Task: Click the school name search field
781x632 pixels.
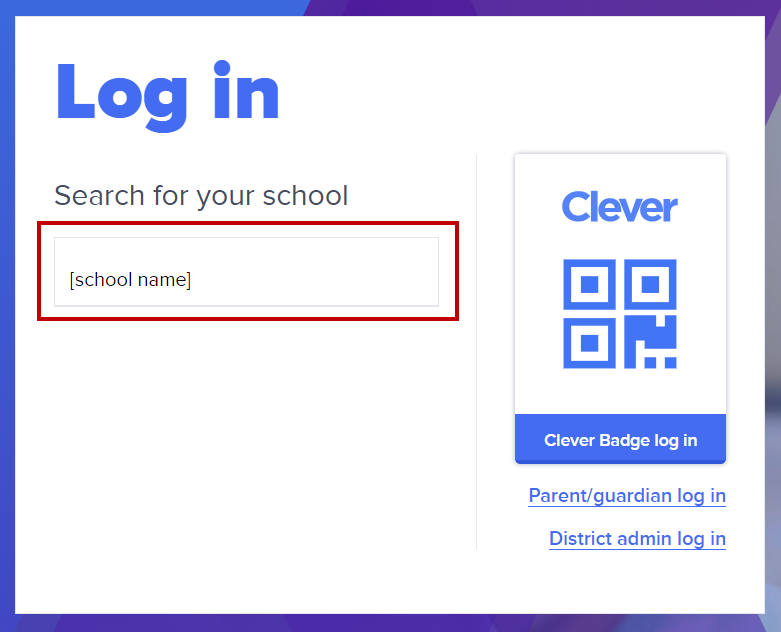Action: (246, 271)
